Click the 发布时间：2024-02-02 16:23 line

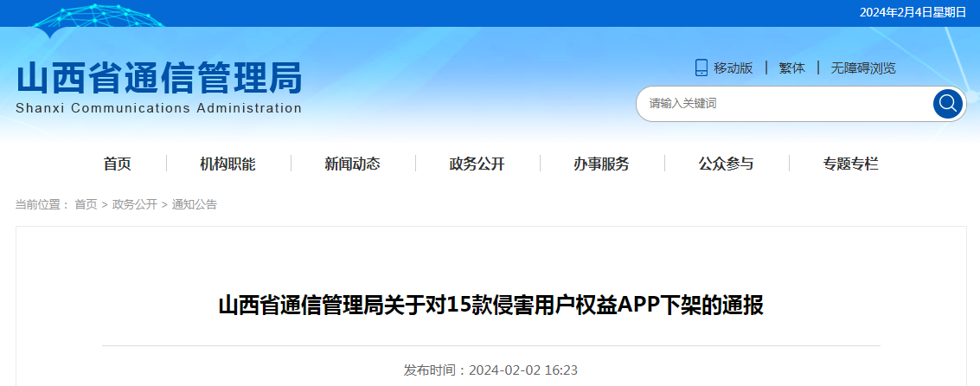point(490,370)
